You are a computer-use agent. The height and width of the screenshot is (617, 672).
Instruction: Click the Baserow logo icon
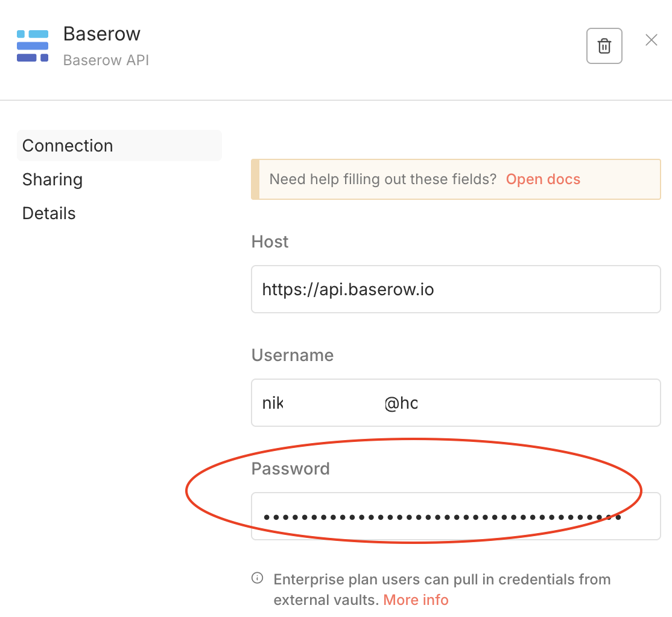point(33,45)
